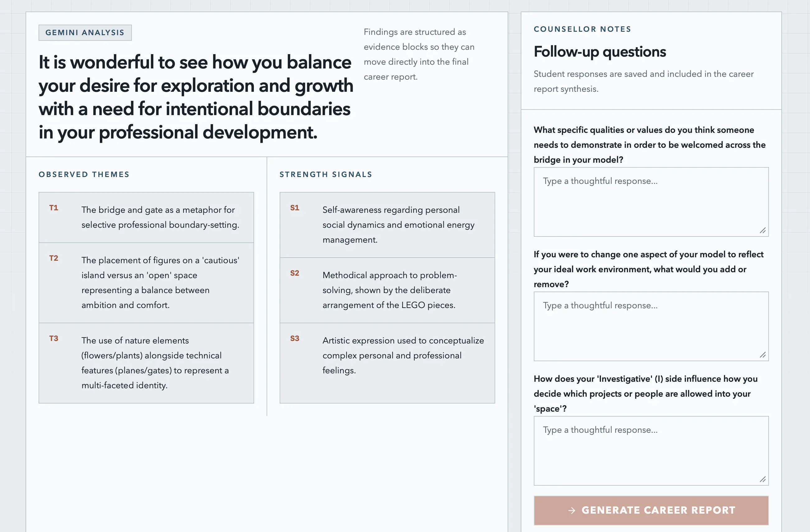
Task: Click the main analysis headline text
Action: point(196,97)
